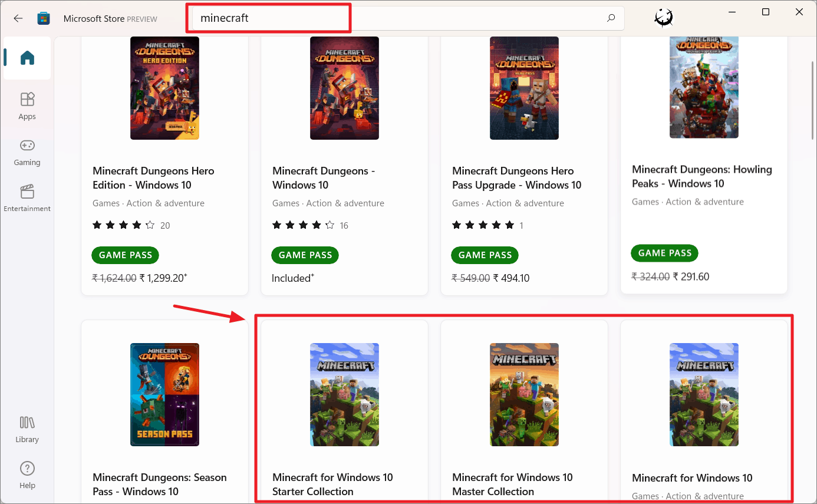Click GAME PASS badge on Hero Edition
Screen dimensions: 817x504
tap(126, 255)
